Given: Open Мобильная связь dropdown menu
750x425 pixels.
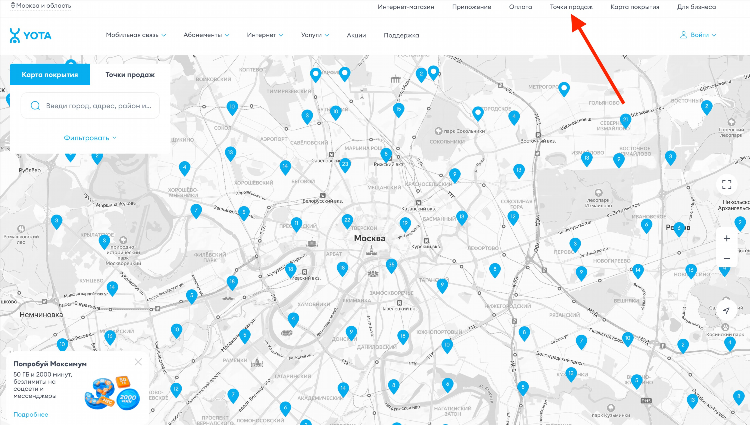Looking at the screenshot, I should 136,35.
